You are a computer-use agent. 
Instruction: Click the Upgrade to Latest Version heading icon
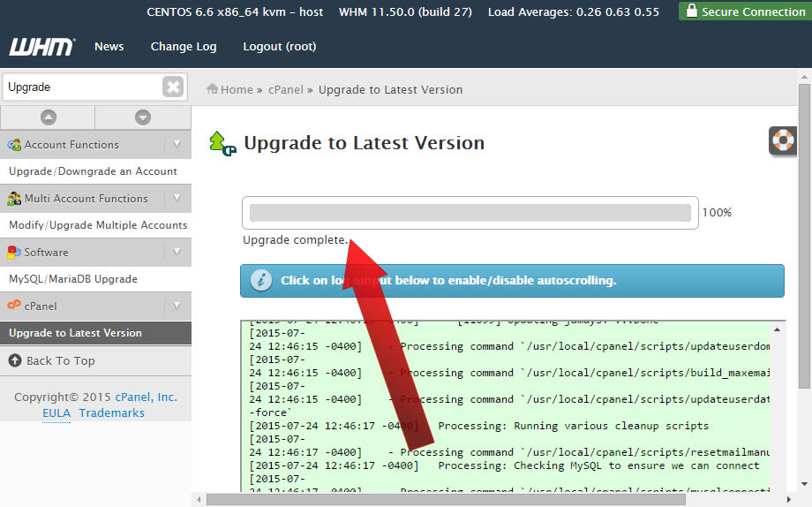coord(222,144)
